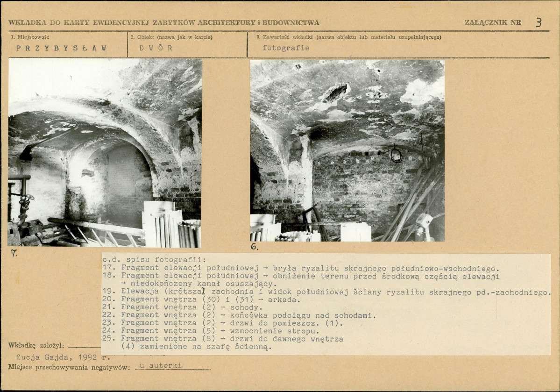Click the handwritten number 6 caption
560x392 pixels.
coord(254,247)
